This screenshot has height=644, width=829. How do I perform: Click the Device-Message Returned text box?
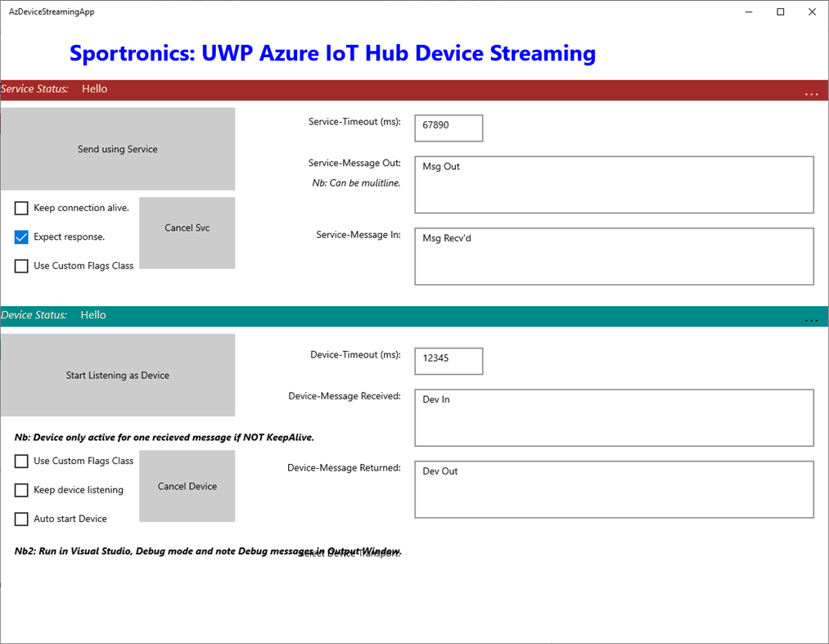point(614,489)
